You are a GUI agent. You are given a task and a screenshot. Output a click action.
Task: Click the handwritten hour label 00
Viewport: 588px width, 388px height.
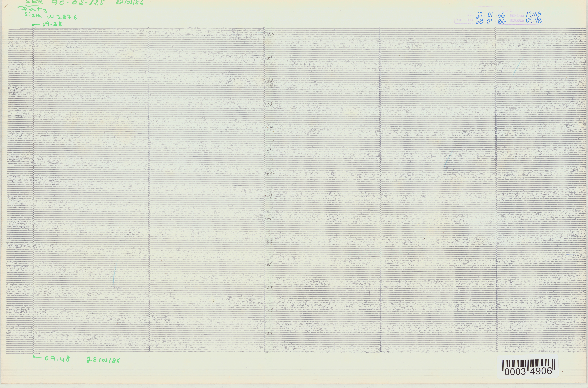(270, 127)
